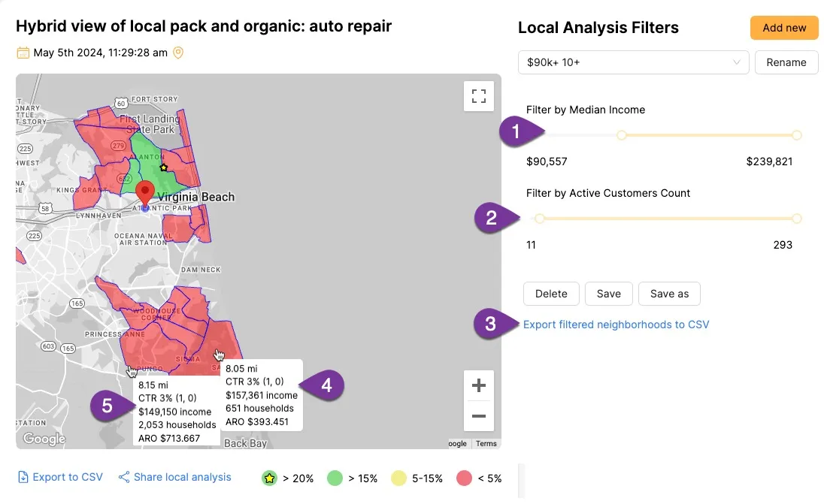This screenshot has height=504, width=824.
Task: Click Active Customers Count maximum slider handle
Action: pos(797,219)
